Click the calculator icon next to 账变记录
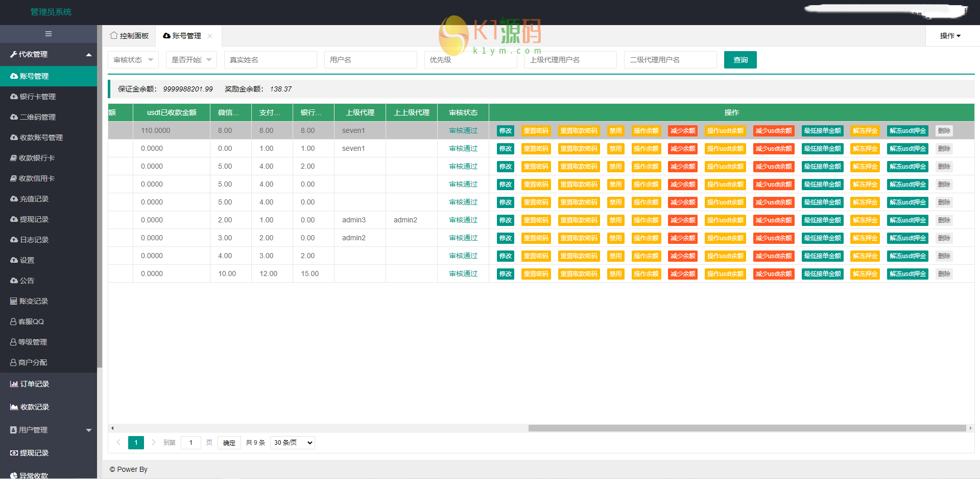The image size is (980, 479). [14, 301]
